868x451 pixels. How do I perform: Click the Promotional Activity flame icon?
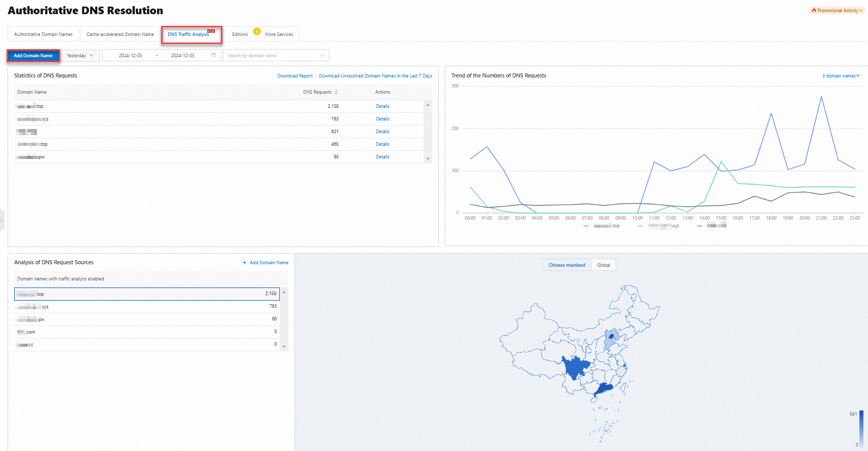(x=814, y=11)
